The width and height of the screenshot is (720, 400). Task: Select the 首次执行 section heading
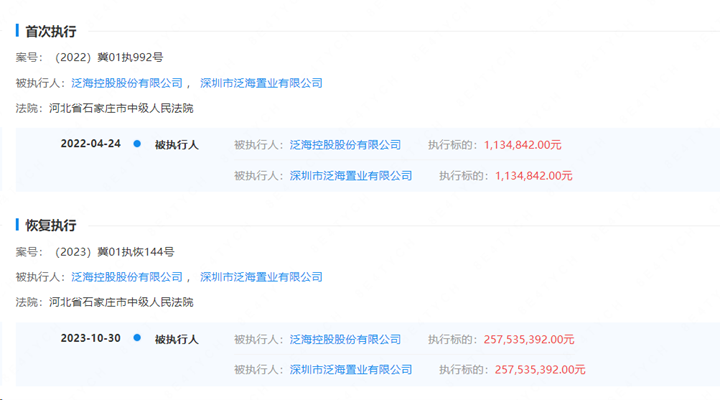pyautogui.click(x=50, y=32)
